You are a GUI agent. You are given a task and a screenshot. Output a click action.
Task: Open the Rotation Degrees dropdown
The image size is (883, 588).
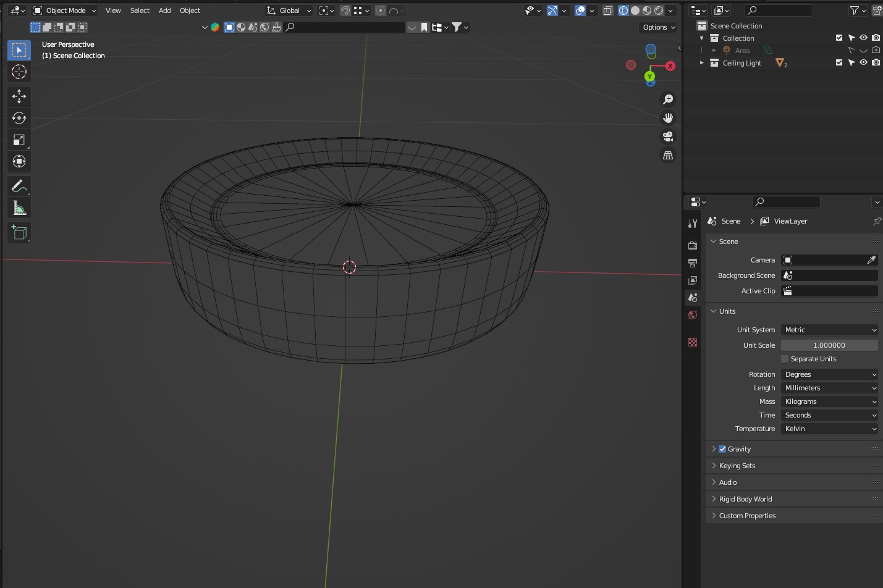point(829,374)
